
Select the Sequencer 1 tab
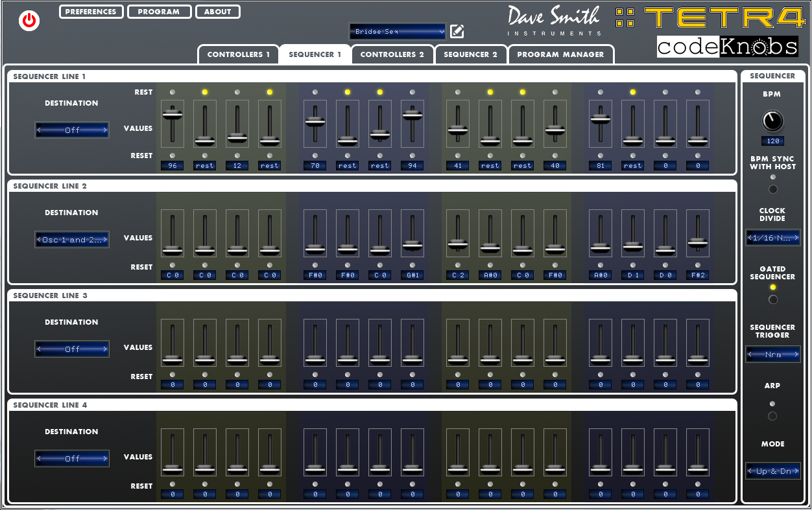coord(315,54)
